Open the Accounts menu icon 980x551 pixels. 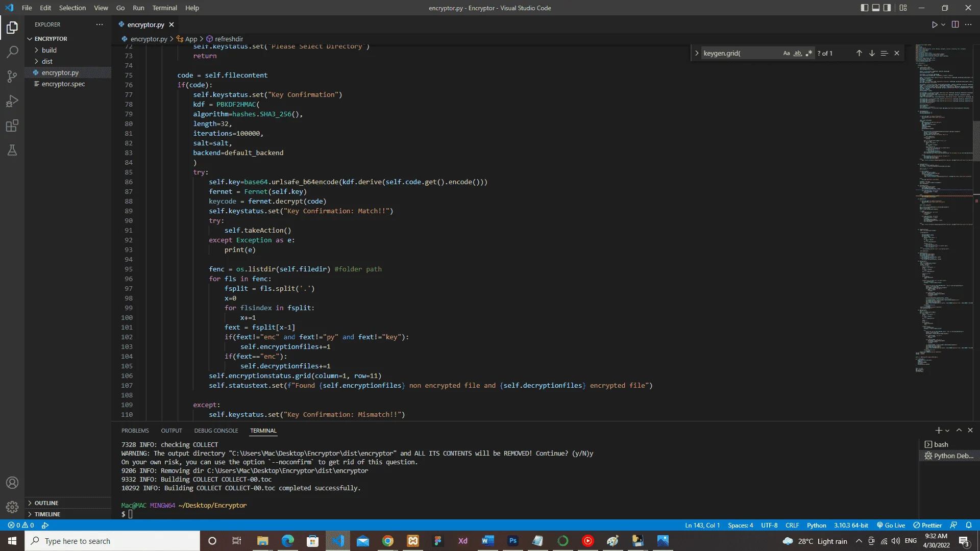[12, 483]
